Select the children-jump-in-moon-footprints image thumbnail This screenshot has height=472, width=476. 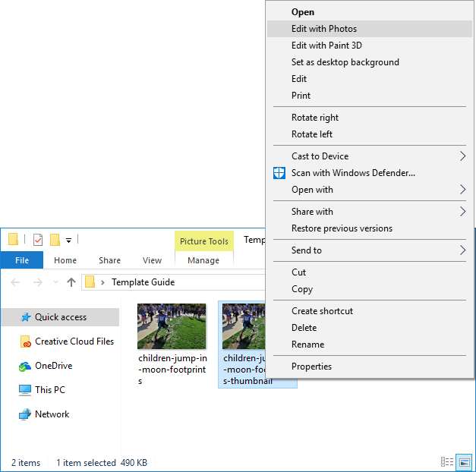pos(172,326)
